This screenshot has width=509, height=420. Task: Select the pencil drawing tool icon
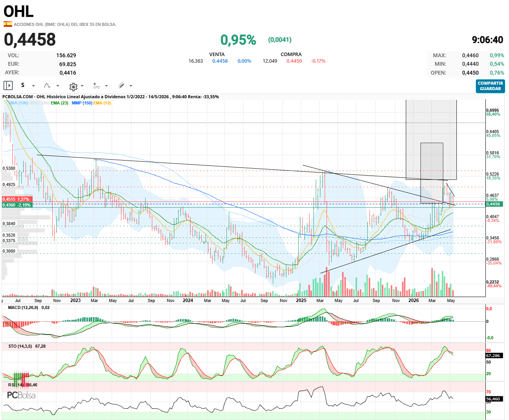(x=121, y=85)
